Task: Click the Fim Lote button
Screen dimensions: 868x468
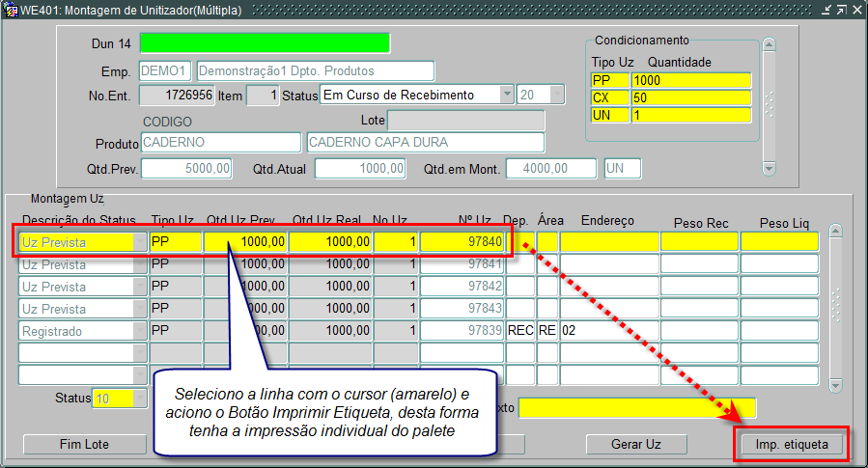Action: [84, 444]
